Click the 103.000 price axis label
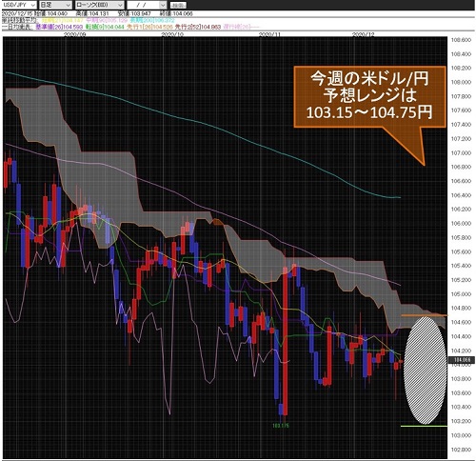Viewport: 476px width, 461px height. 461,435
